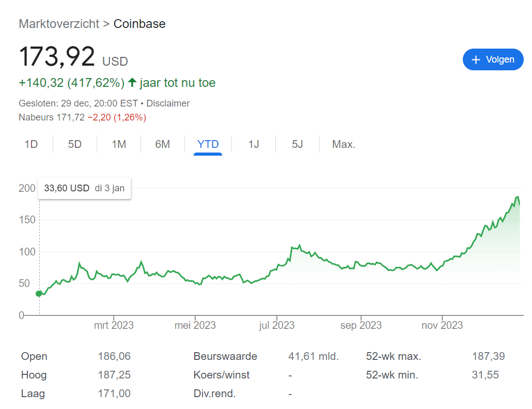Click the Open value 186,06

coord(114,356)
